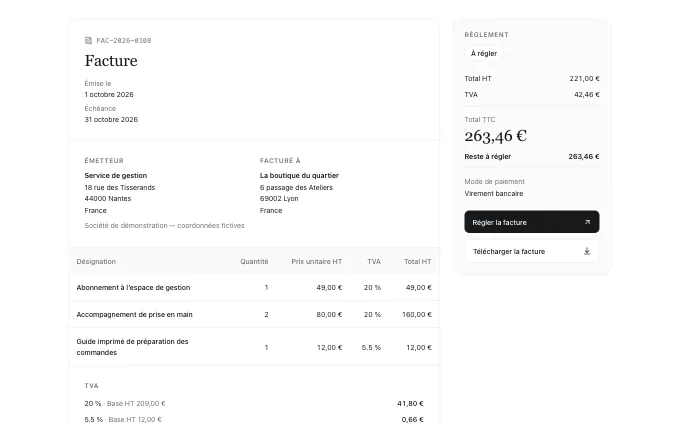Image resolution: width=680 pixels, height=425 pixels.
Task: Click unit price 80,00 € in Accompagnement row
Action: tap(329, 314)
